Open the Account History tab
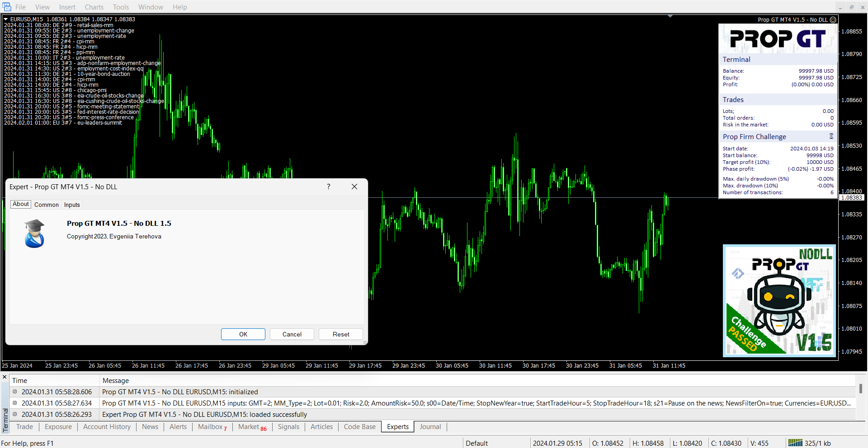 click(107, 427)
